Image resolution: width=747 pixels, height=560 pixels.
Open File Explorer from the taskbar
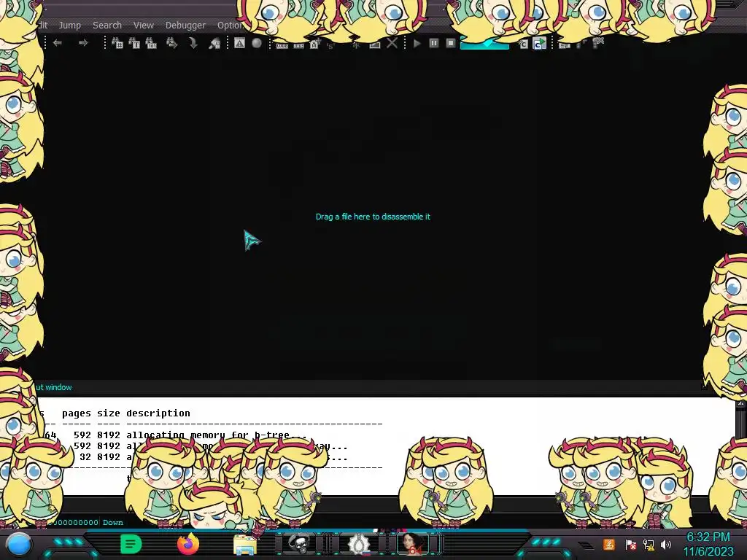coord(245,545)
